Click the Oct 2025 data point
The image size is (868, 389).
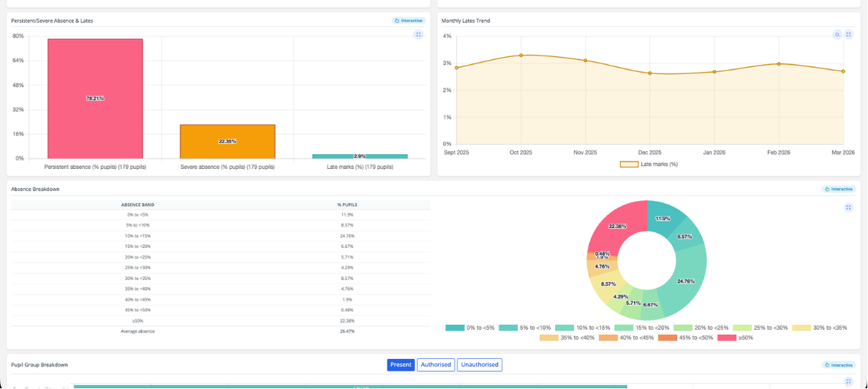[x=521, y=56]
